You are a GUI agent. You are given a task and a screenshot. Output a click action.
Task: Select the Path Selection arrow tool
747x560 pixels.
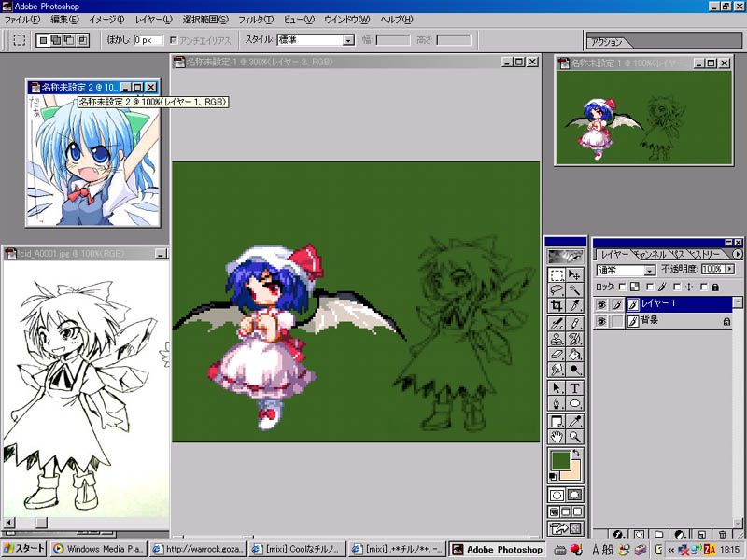pyautogui.click(x=557, y=388)
